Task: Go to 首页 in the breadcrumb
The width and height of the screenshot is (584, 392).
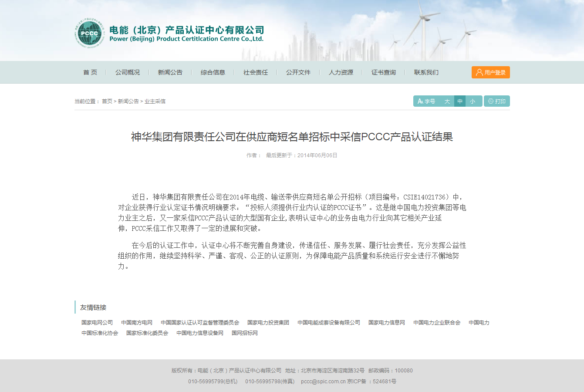Action: [x=107, y=101]
